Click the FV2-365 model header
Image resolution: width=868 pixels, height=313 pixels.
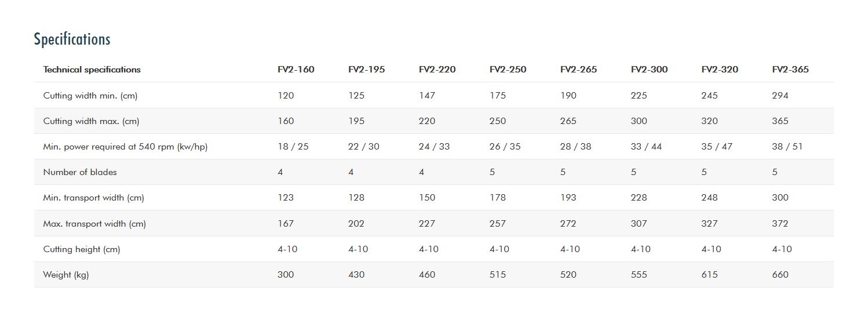point(790,70)
